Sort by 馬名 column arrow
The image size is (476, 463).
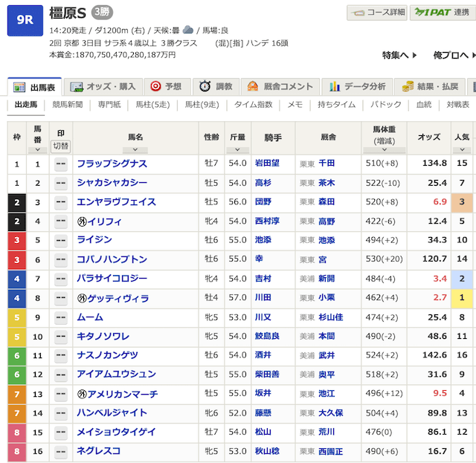click(x=135, y=149)
